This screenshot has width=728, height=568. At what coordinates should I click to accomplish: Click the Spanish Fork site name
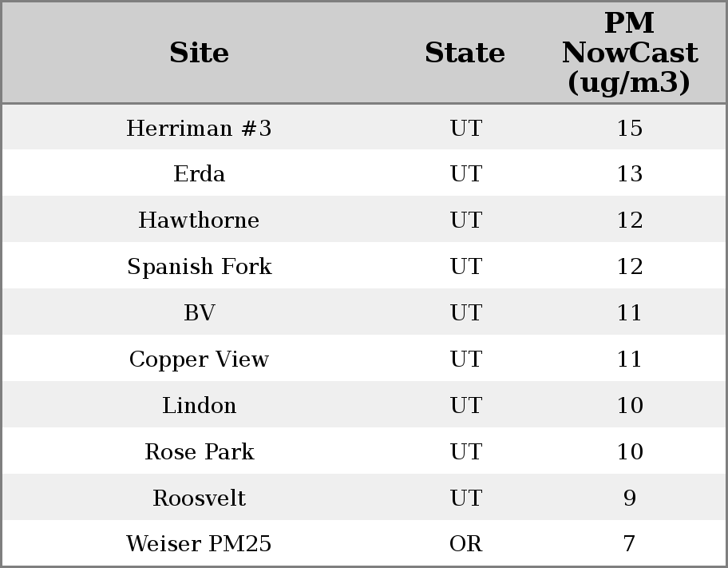click(199, 266)
